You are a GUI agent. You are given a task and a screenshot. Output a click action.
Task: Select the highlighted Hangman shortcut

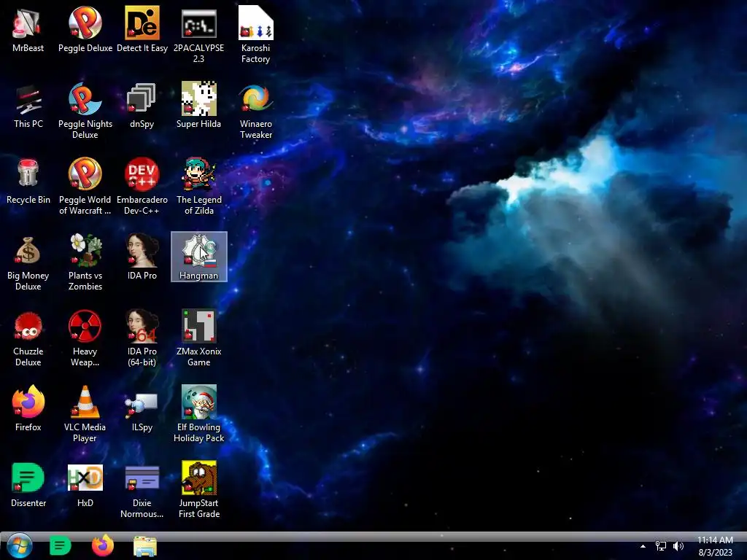coord(198,256)
